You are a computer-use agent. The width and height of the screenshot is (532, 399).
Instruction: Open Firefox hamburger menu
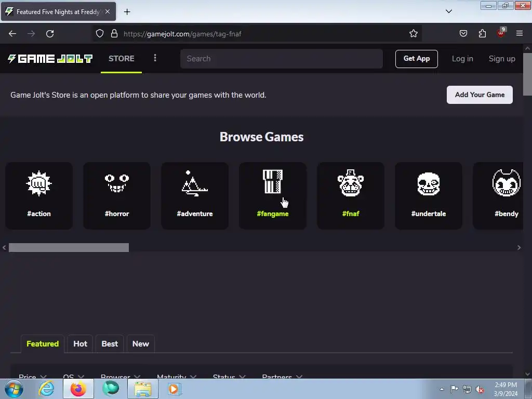coord(520,34)
